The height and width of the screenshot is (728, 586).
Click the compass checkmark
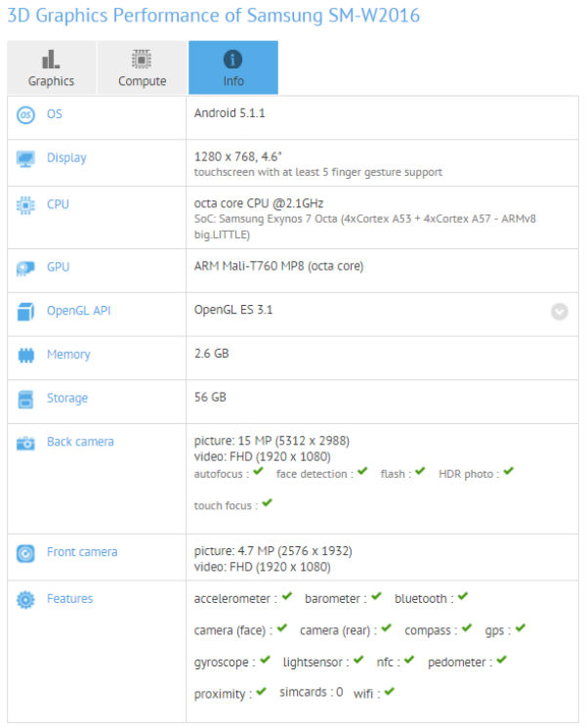(x=467, y=628)
